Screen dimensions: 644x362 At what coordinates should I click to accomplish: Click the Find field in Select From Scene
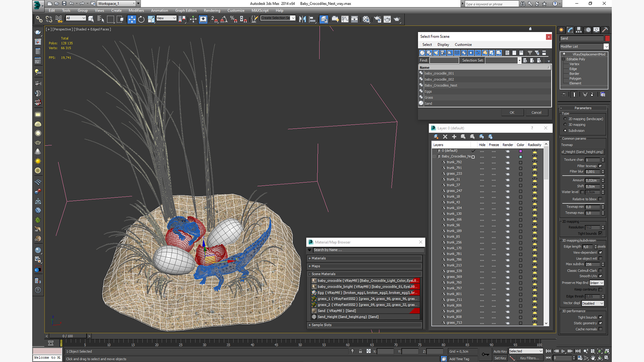pyautogui.click(x=444, y=60)
